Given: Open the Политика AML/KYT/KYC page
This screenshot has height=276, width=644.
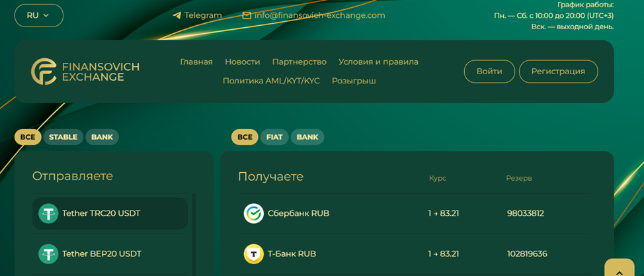Looking at the screenshot, I should (271, 81).
